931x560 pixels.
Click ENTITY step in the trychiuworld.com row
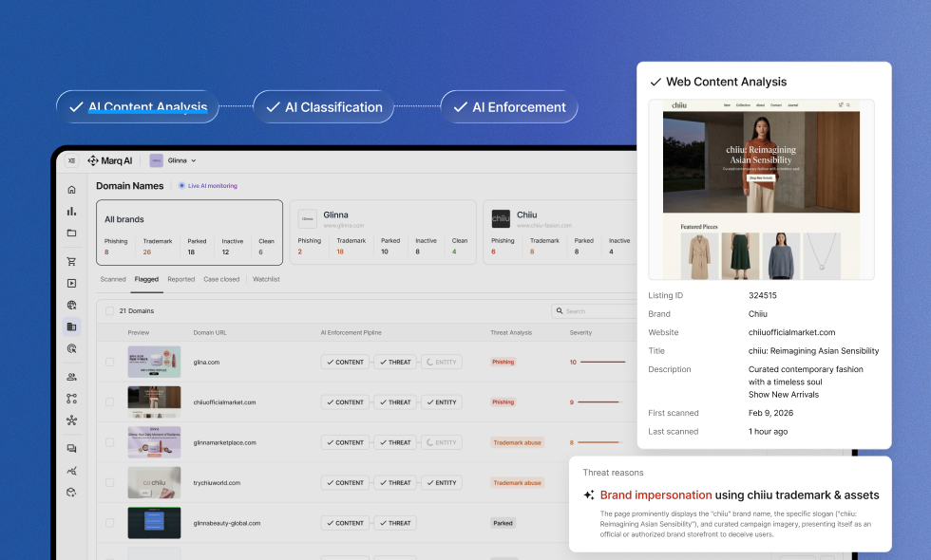442,483
